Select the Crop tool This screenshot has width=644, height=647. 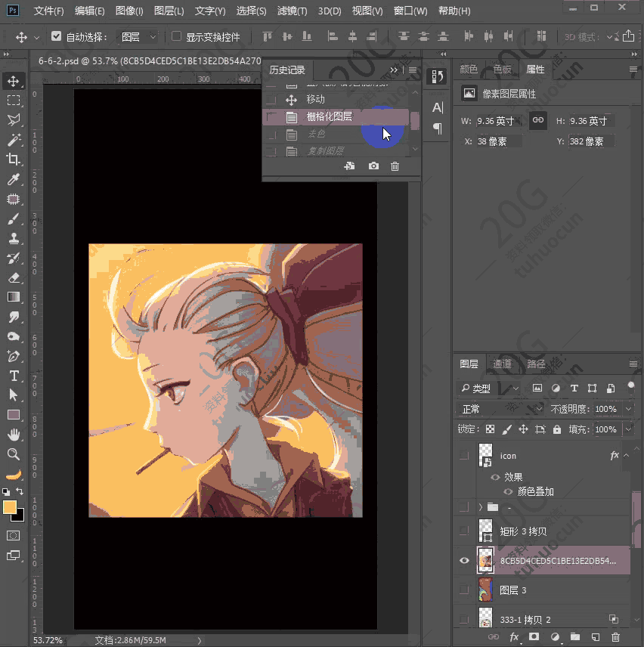point(13,159)
